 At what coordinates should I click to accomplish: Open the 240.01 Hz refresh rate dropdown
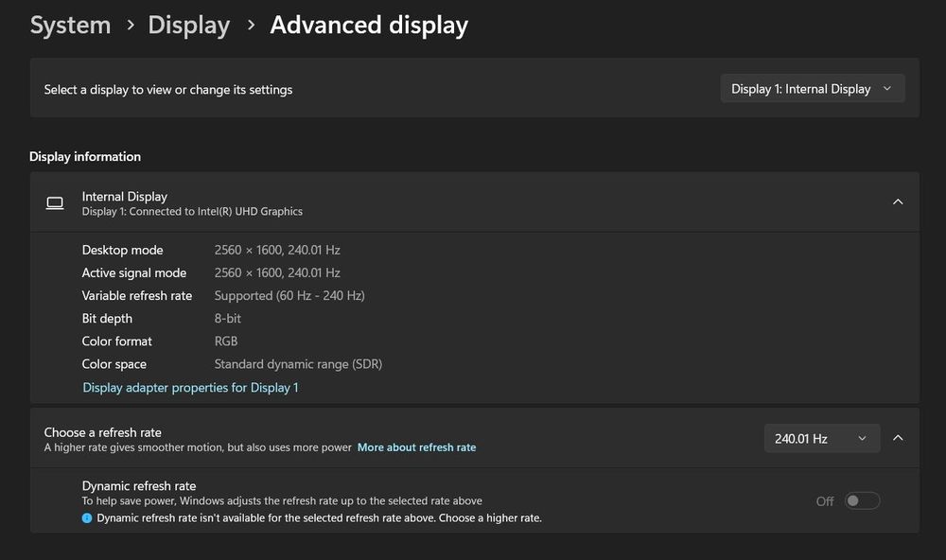pos(821,439)
